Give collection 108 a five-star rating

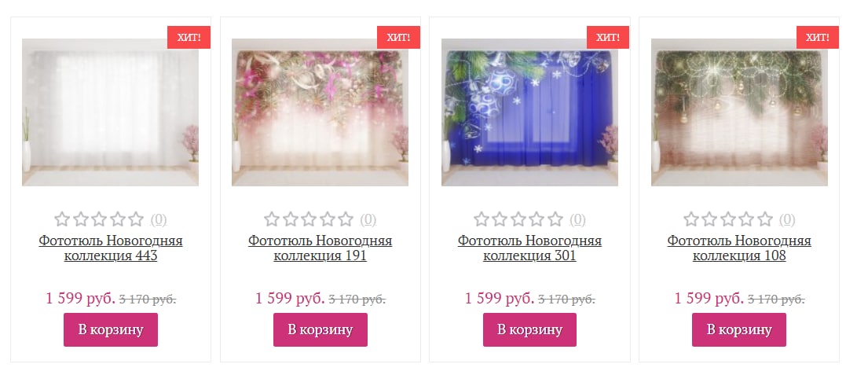(x=765, y=219)
